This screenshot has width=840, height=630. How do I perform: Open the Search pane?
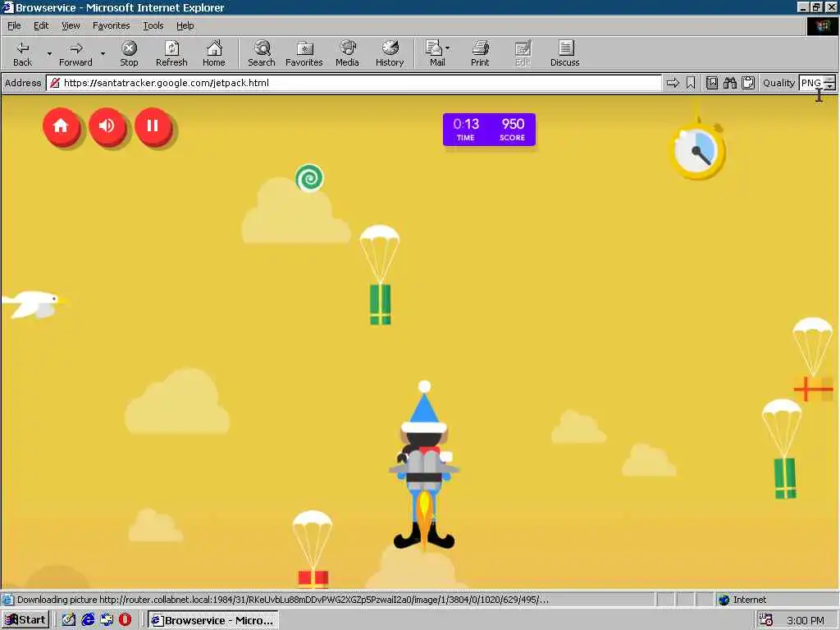coord(262,53)
